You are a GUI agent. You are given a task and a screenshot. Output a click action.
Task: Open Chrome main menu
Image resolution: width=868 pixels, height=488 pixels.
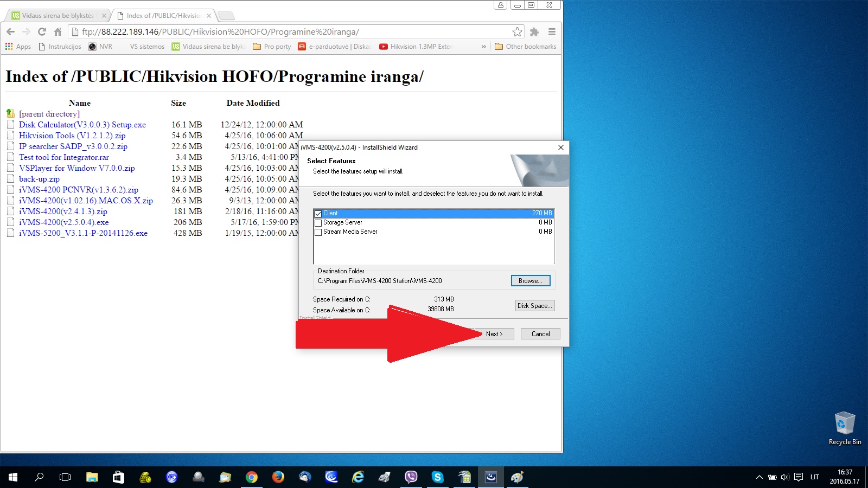click(552, 32)
